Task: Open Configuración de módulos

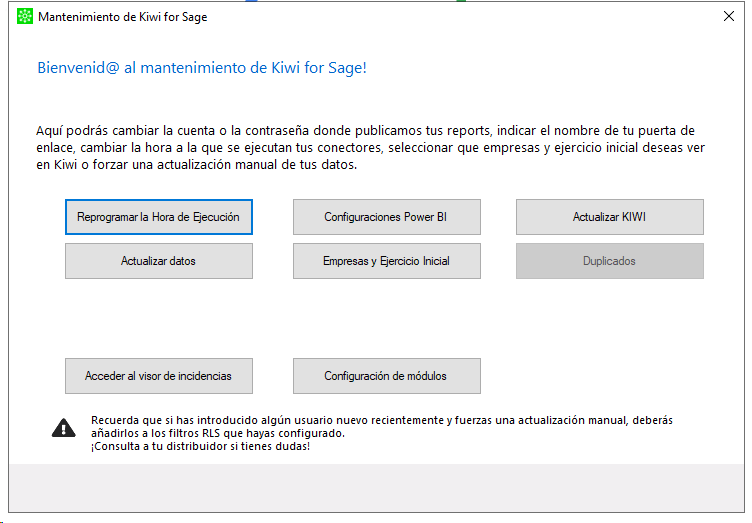Action: pyautogui.click(x=387, y=376)
